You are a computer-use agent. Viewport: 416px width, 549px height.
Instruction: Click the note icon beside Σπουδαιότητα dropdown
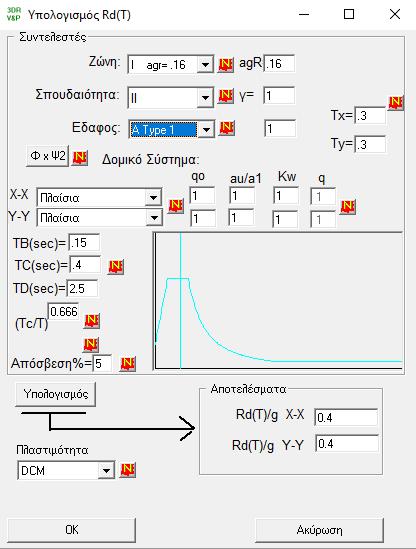tap(226, 96)
